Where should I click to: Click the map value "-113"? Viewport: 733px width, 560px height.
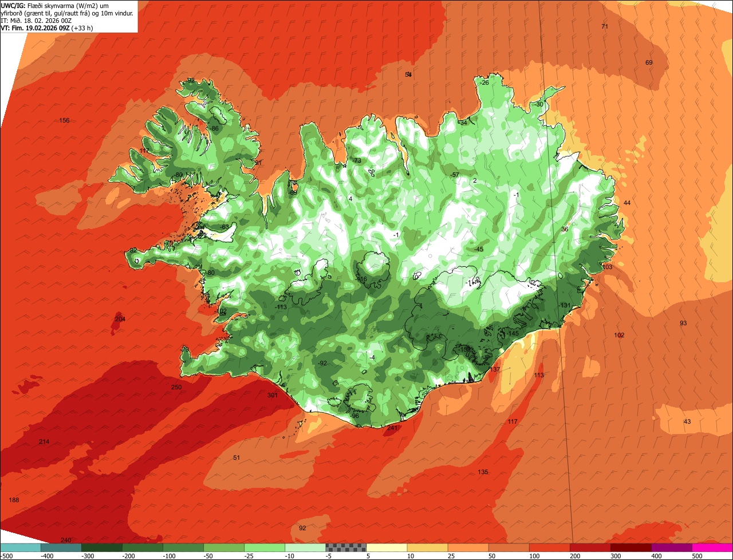(x=280, y=307)
